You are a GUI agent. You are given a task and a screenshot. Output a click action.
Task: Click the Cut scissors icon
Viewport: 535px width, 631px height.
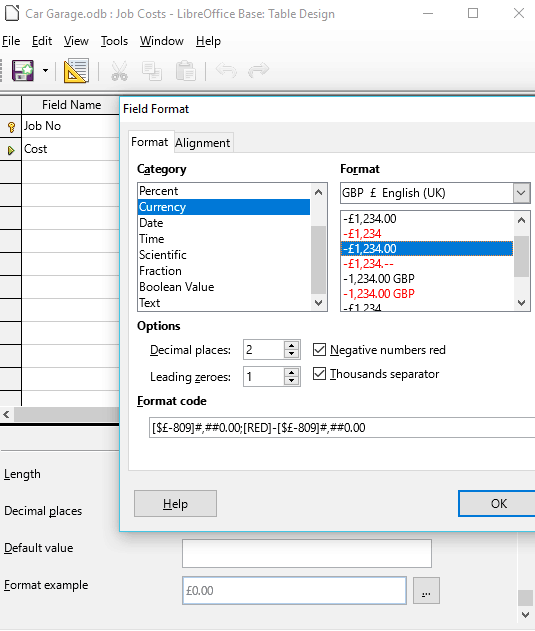[x=119, y=71]
